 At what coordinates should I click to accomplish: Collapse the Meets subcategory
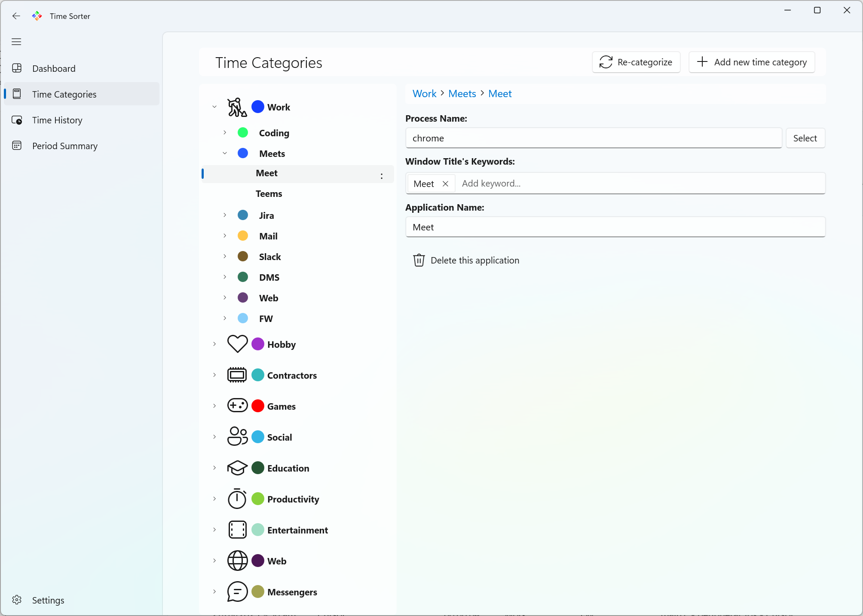[225, 153]
